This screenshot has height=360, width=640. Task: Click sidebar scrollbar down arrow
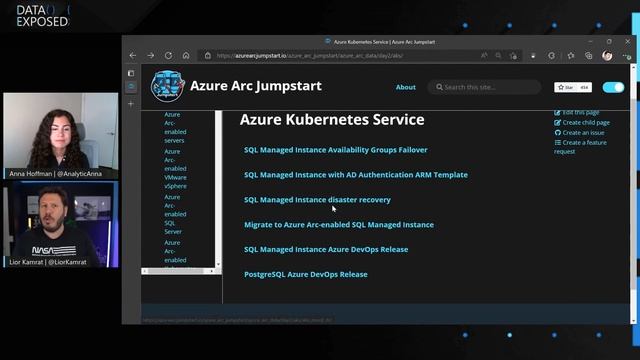tap(218, 264)
